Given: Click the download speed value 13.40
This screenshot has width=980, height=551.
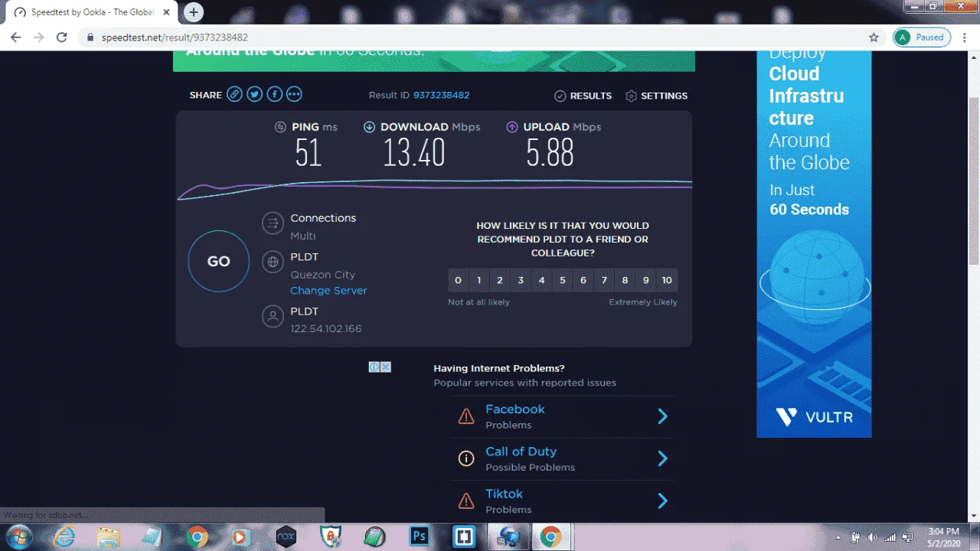Looking at the screenshot, I should point(414,153).
